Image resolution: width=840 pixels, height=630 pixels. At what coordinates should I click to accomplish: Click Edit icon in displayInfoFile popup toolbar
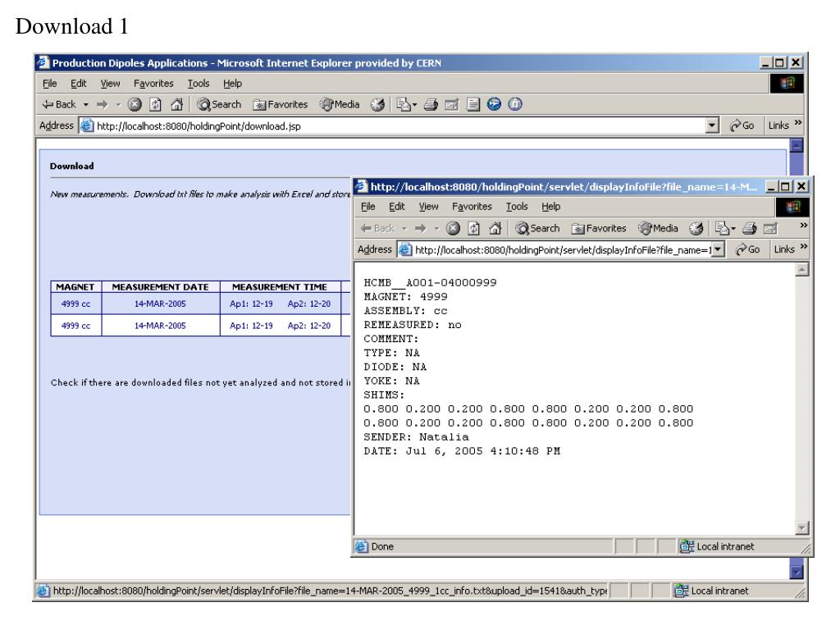tap(770, 228)
